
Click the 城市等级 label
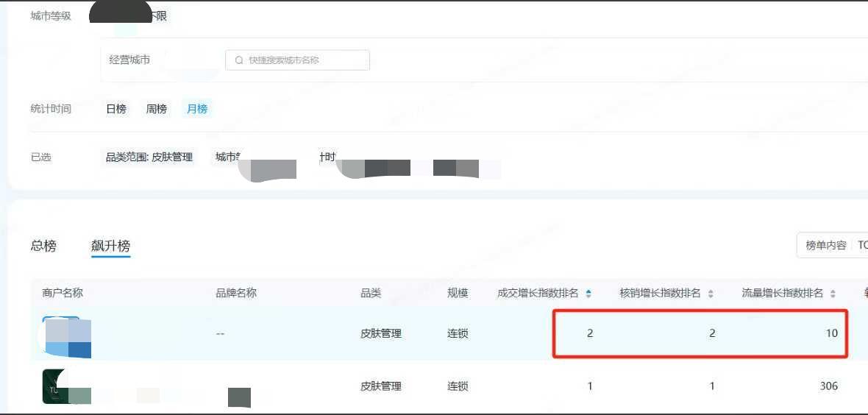51,16
